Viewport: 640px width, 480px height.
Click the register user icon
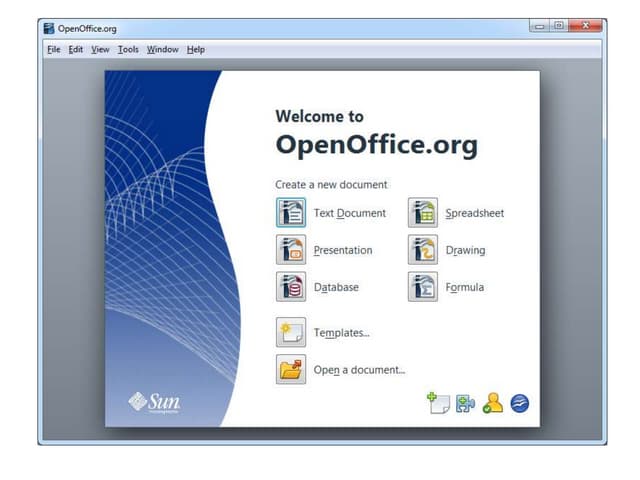tap(493, 404)
